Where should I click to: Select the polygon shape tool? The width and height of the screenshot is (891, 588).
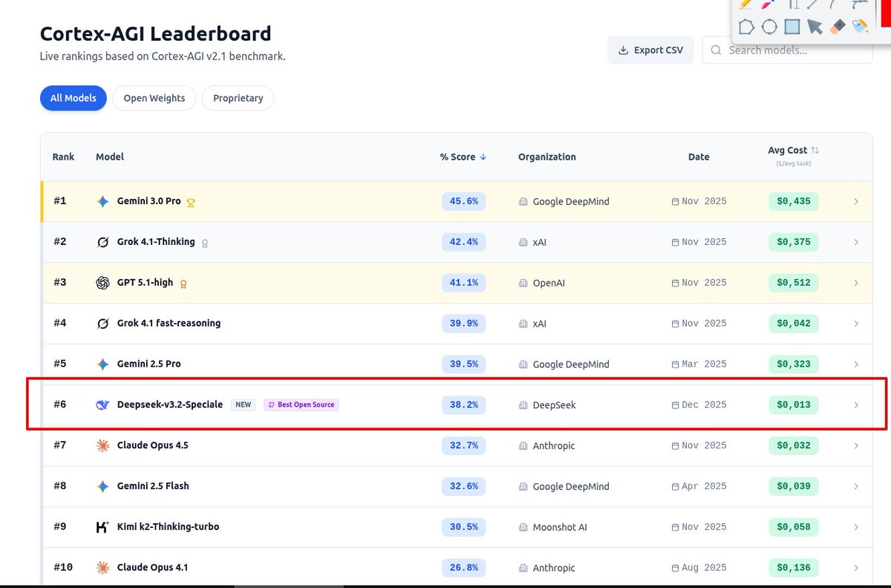click(746, 27)
